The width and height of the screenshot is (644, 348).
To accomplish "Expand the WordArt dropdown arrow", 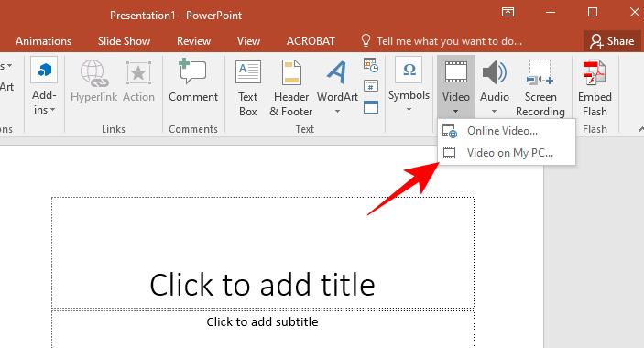I will (x=337, y=111).
